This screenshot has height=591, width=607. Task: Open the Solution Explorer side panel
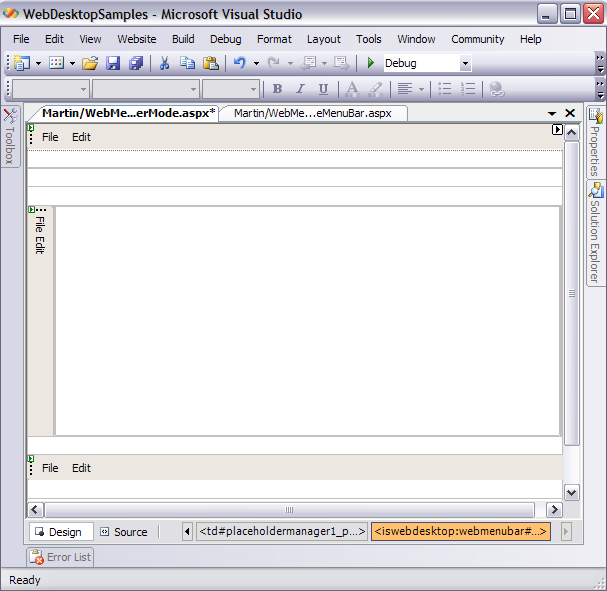[595, 232]
